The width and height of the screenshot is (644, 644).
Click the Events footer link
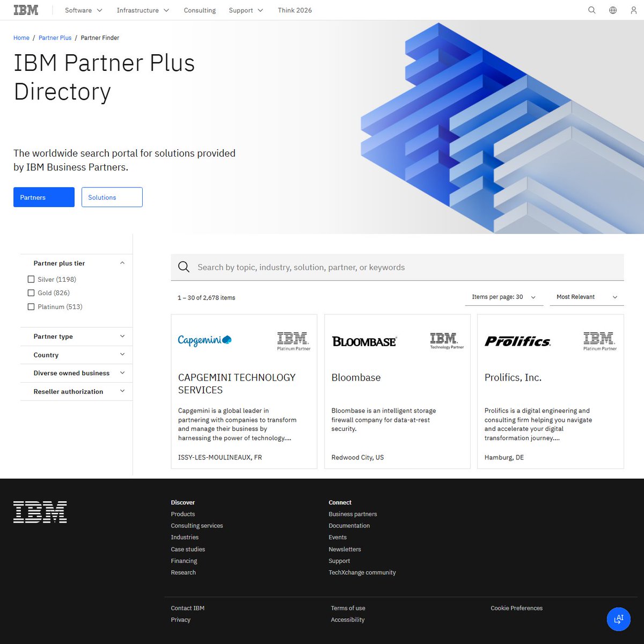[338, 537]
